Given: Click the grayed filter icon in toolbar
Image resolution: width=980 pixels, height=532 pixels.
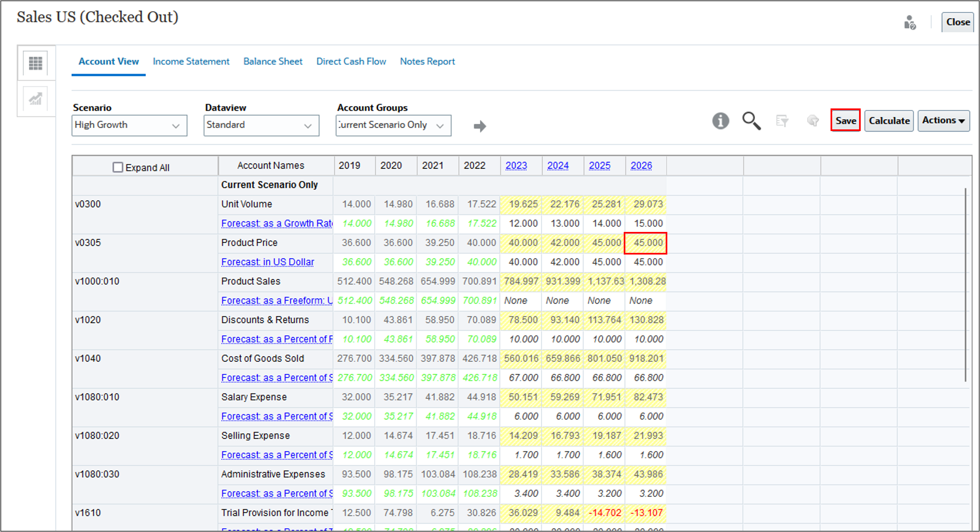Looking at the screenshot, I should [782, 121].
